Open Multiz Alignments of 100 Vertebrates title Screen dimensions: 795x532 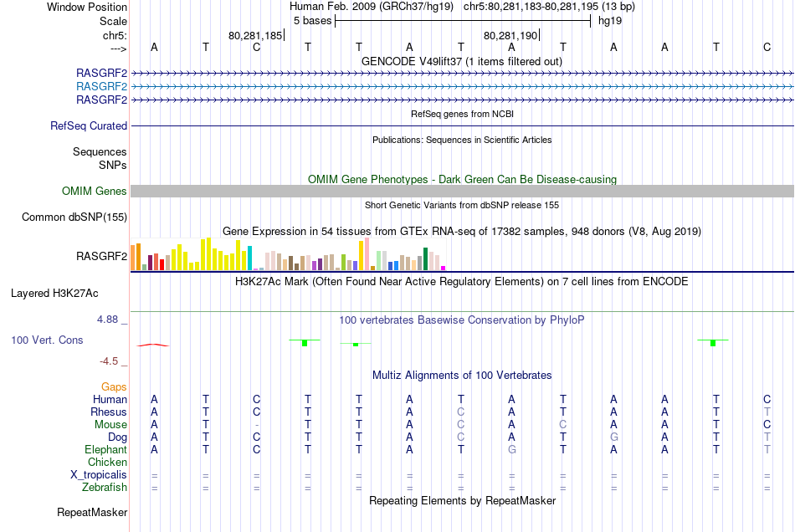point(462,376)
